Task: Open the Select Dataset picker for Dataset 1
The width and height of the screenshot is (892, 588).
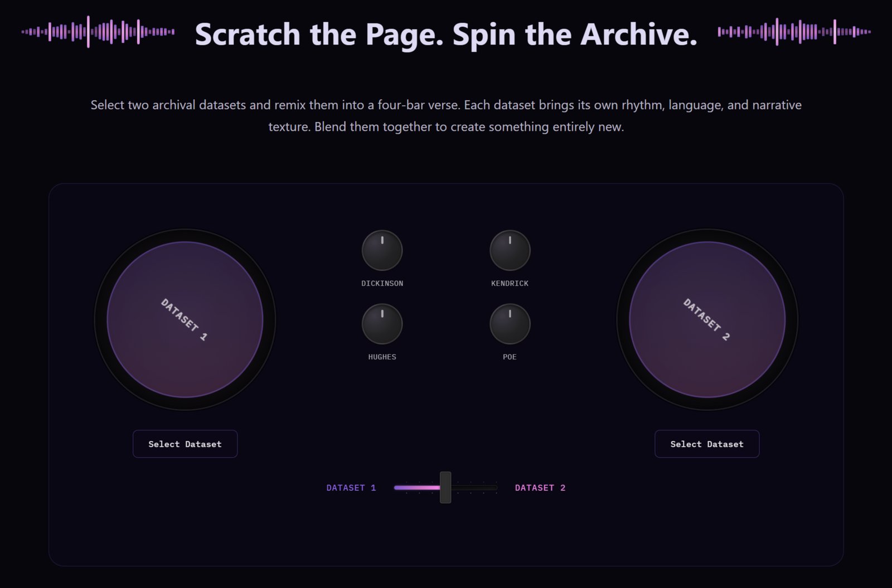Action: [x=185, y=444]
